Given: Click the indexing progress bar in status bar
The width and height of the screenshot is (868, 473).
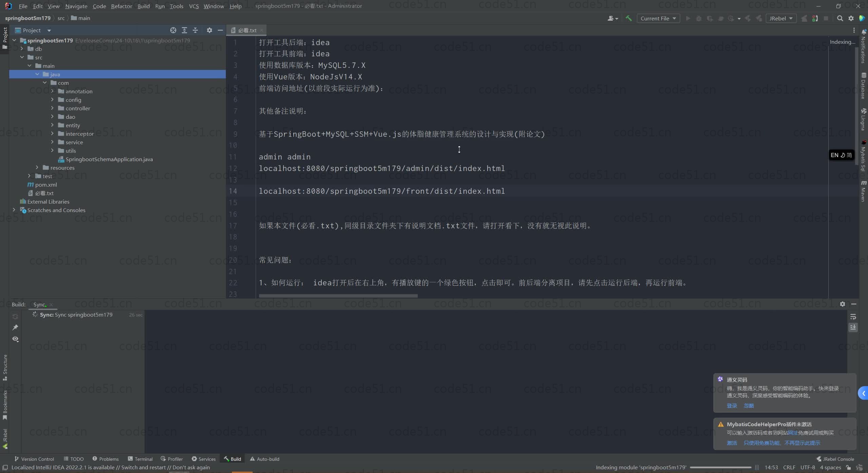Looking at the screenshot, I should pyautogui.click(x=721, y=467).
